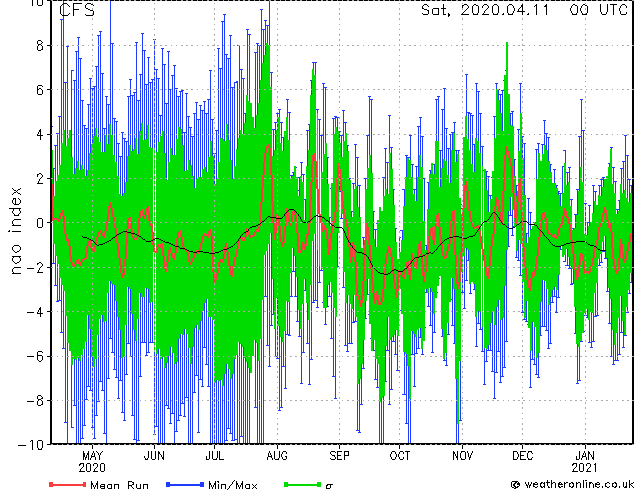Click the NOV x-axis label
The height and width of the screenshot is (490, 634).
tap(462, 456)
